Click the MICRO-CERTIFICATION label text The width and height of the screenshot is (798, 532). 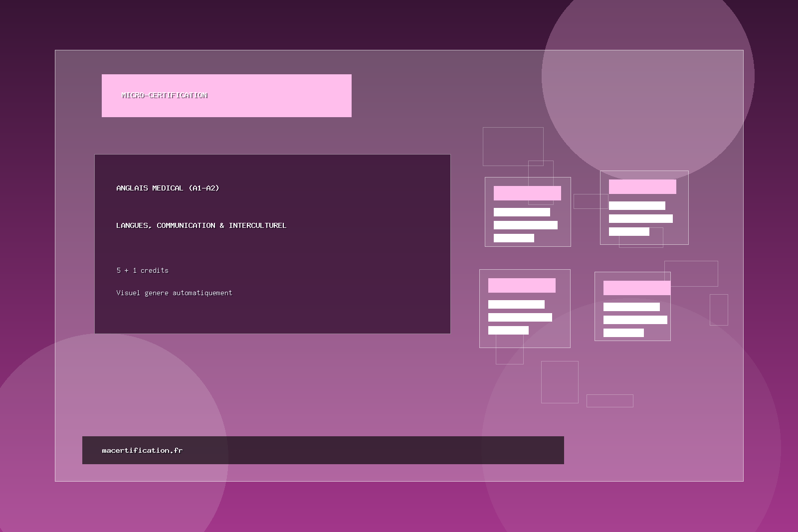pos(165,95)
